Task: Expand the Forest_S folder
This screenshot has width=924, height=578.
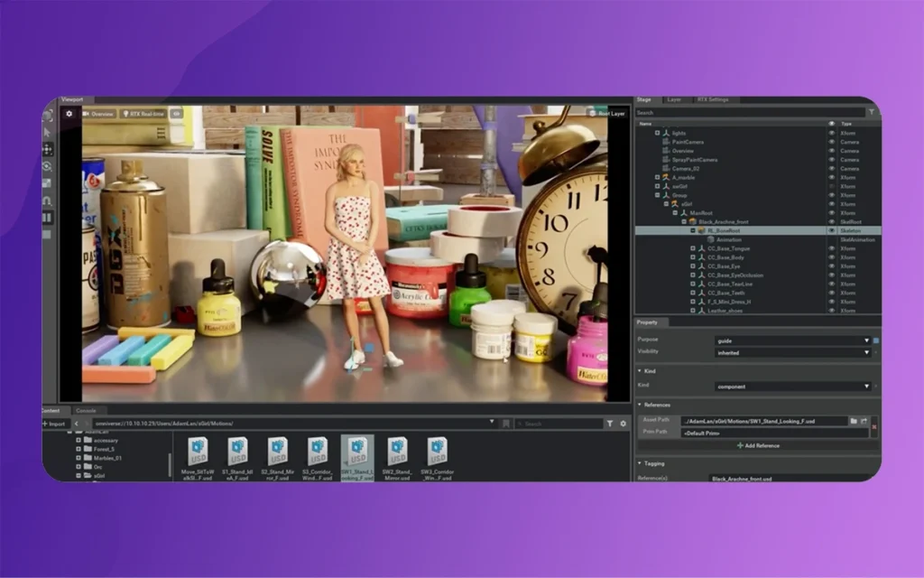Action: click(79, 449)
